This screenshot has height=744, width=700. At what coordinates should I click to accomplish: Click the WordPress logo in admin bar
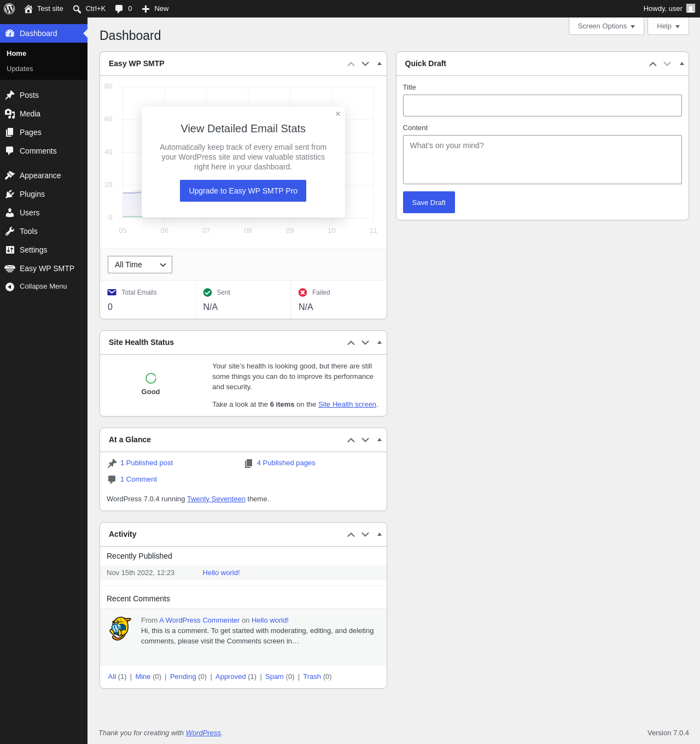click(9, 9)
